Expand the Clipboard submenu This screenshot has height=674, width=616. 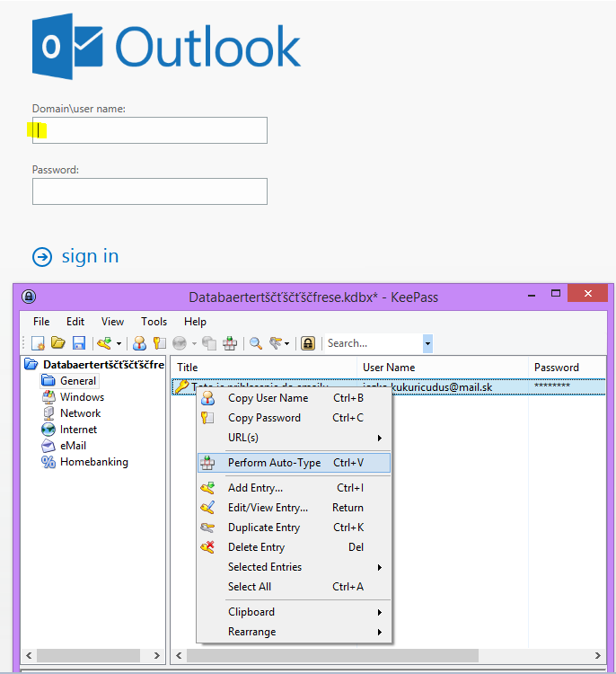[294, 612]
